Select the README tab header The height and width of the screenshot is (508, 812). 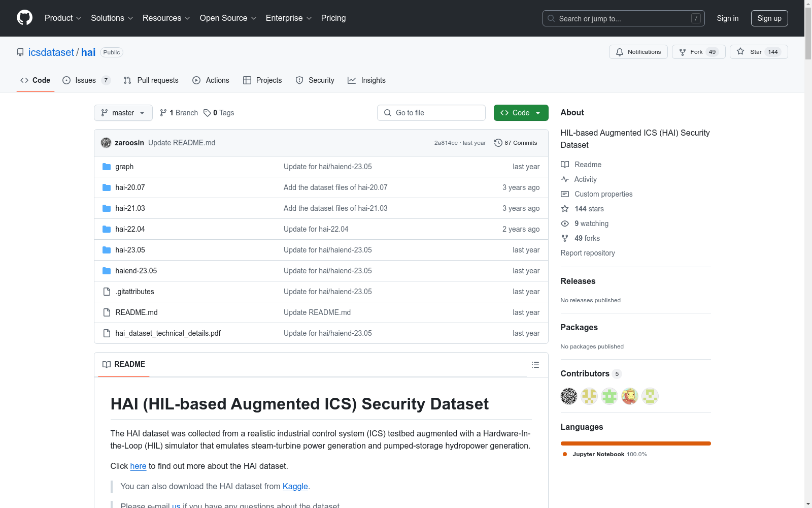tap(124, 364)
